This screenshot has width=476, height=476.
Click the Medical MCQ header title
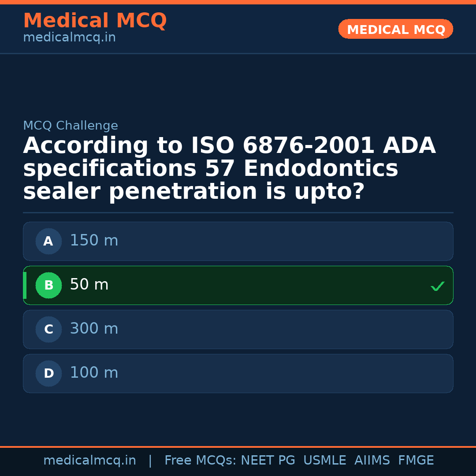[95, 21]
